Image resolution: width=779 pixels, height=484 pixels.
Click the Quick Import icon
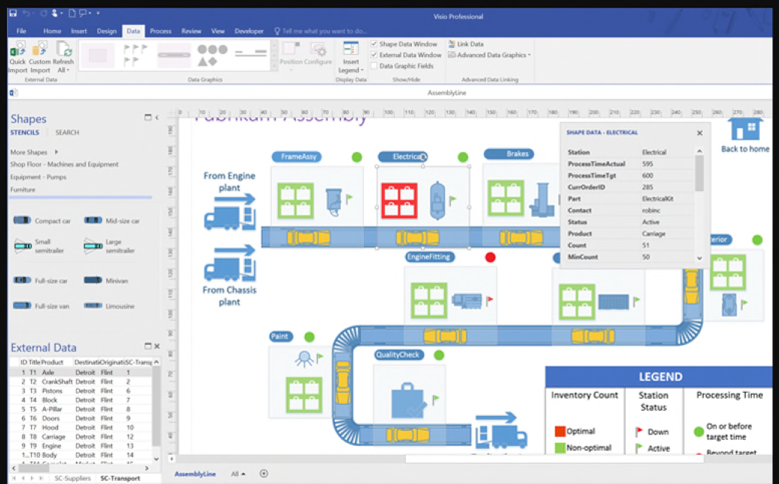[17, 50]
